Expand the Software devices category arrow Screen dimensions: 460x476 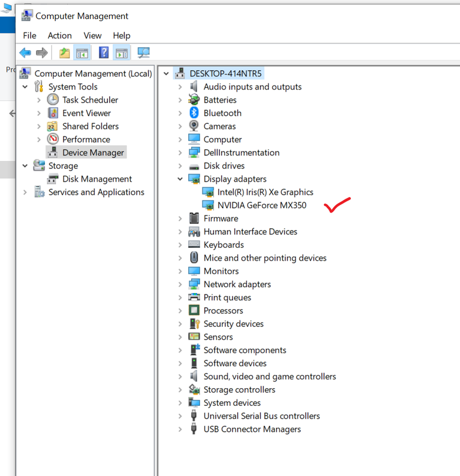[180, 363]
